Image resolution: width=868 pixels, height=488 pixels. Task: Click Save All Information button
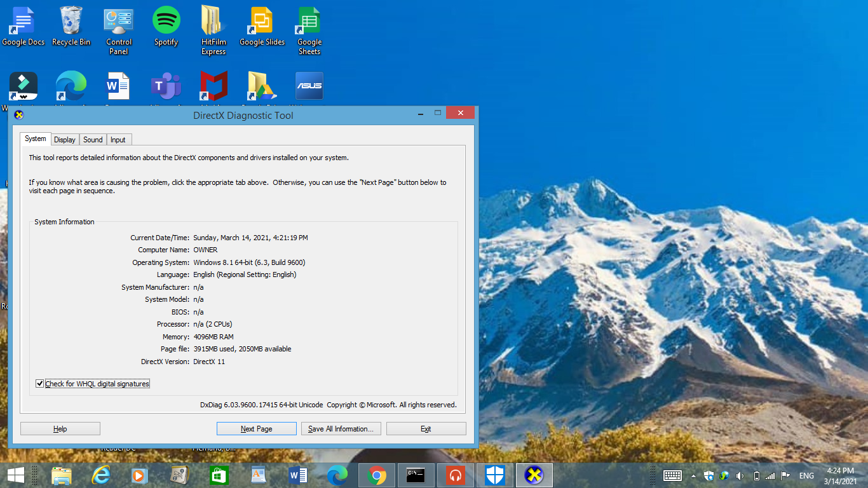pyautogui.click(x=341, y=428)
